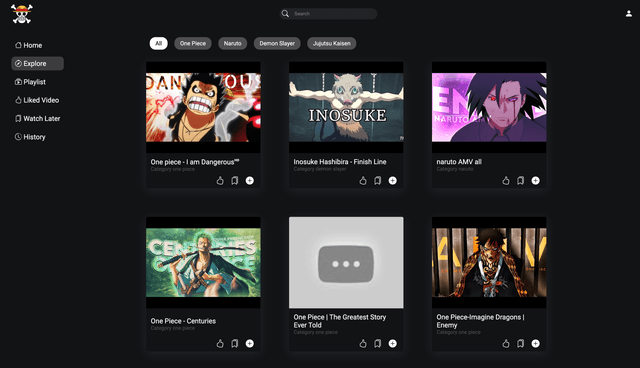
Task: Save One Piece - Centuries to watch later
Action: coord(235,344)
